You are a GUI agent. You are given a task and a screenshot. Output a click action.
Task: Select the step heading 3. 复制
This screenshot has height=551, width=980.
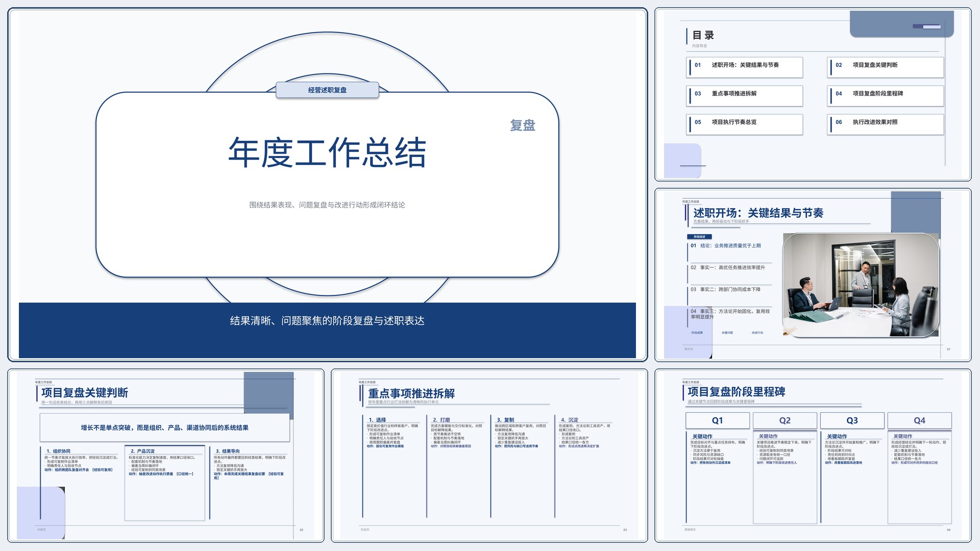[x=505, y=420]
